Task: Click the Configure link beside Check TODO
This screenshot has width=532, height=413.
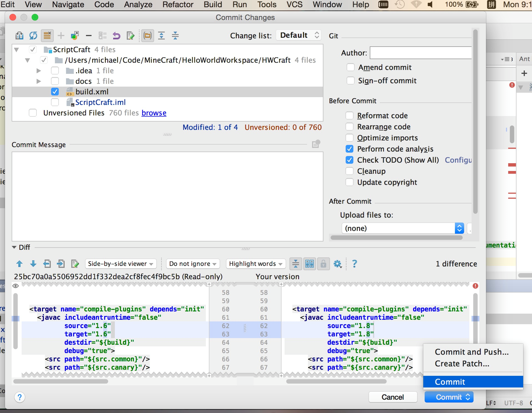Action: click(x=458, y=160)
